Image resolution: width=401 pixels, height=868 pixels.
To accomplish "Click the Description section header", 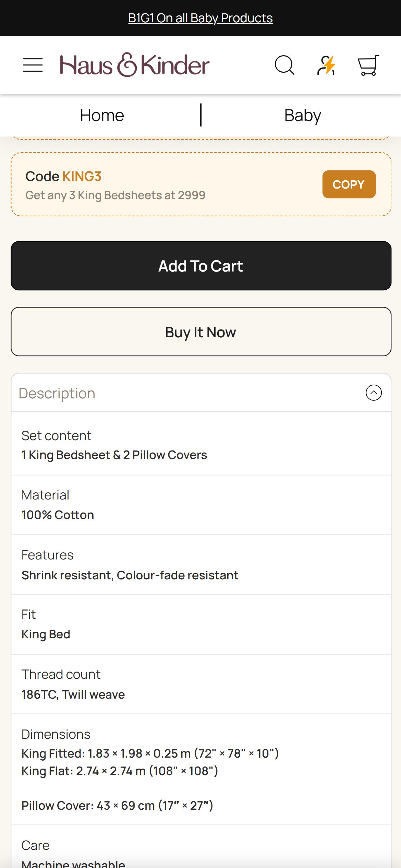I will [x=201, y=393].
